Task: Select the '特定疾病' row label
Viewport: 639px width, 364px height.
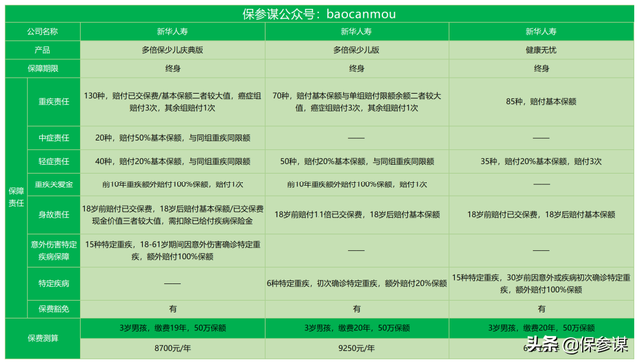Action: click(x=53, y=284)
